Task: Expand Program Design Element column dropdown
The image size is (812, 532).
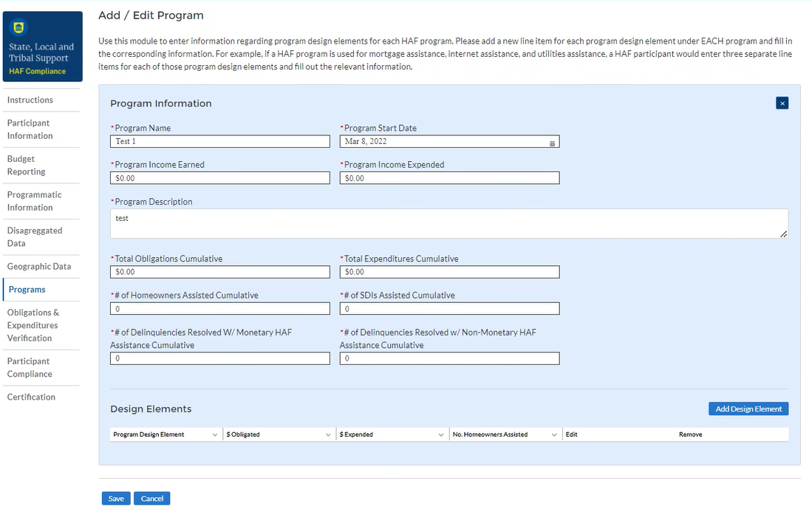Action: [215, 434]
